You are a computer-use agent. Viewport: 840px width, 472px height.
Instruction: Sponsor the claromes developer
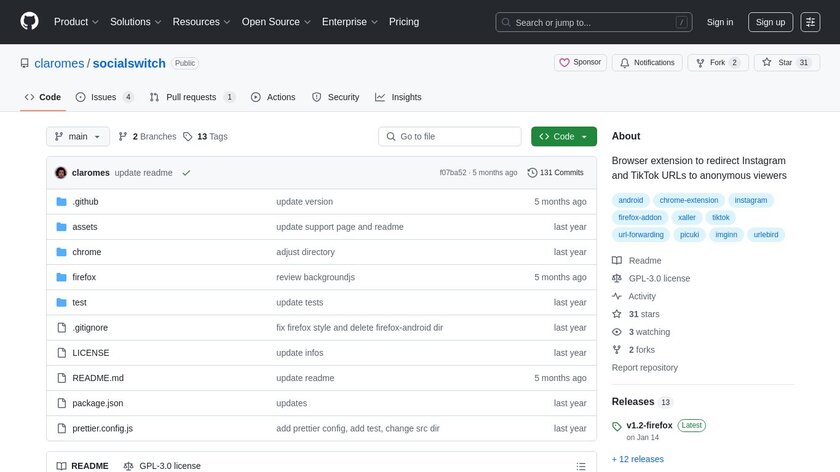click(x=580, y=62)
